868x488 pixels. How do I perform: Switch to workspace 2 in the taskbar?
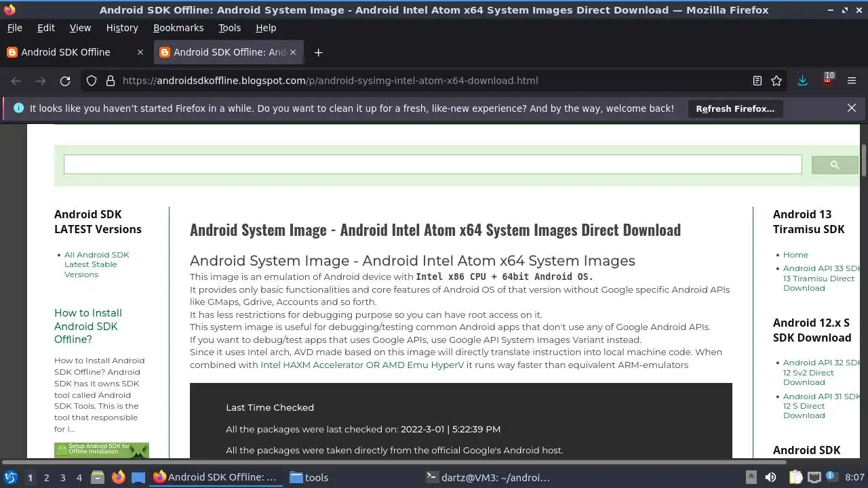(x=46, y=477)
